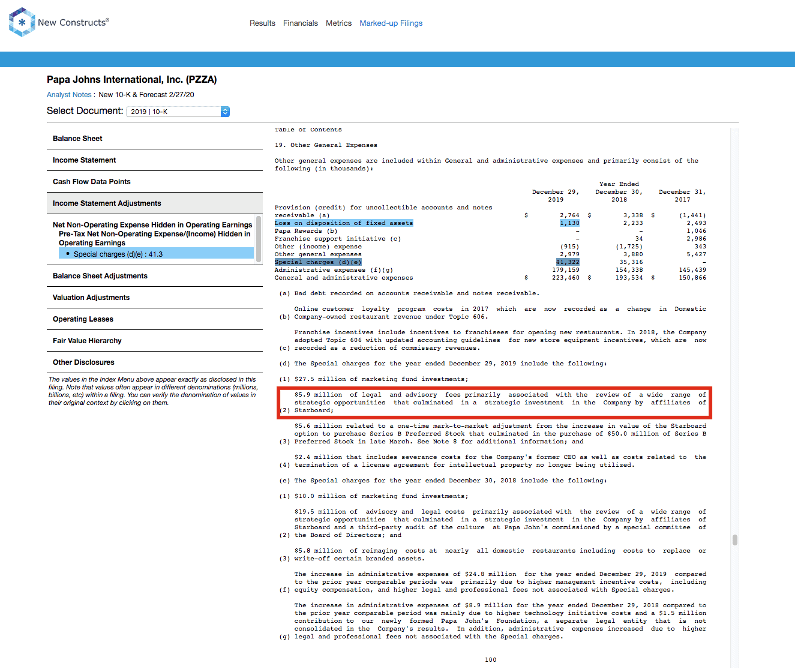
Task: Open the Analyst Notes link
Action: tap(69, 95)
